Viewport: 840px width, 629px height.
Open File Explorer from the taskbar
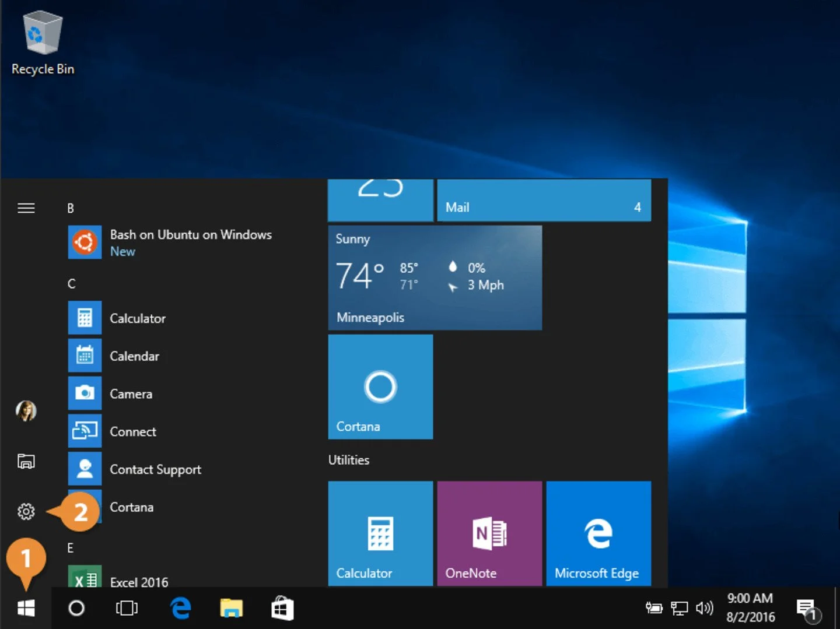coord(231,609)
